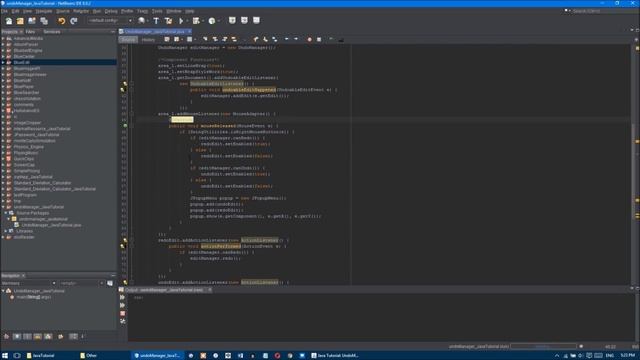The image size is (640, 360).
Task: Toggle fourth Navigator filter button at bottom
Action: pos(38,336)
